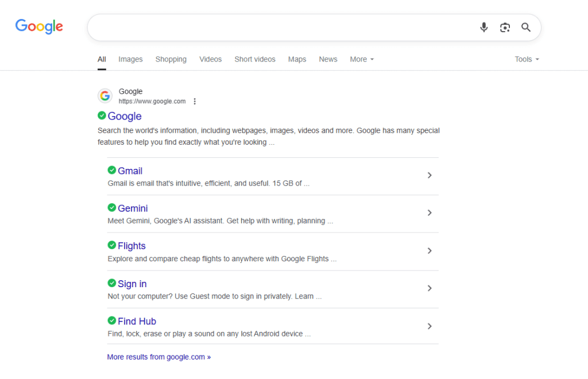Click green verified checkmark beside Gemini
588x379 pixels.
click(112, 208)
